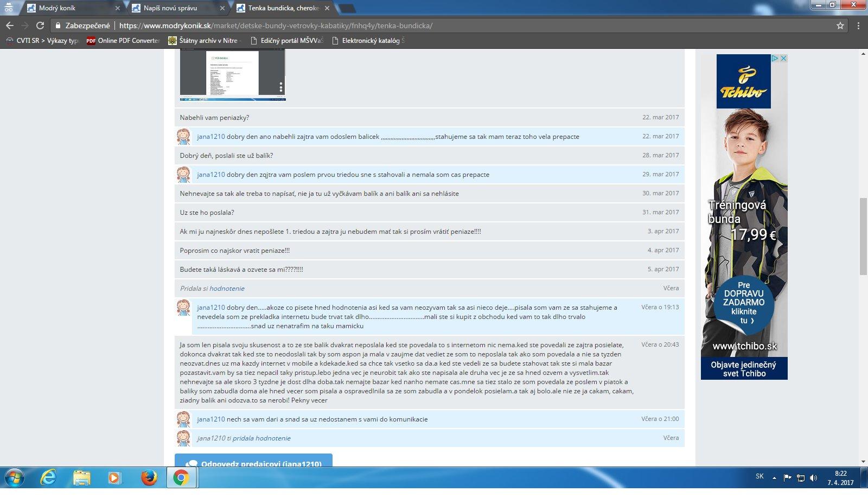Click the address bar URL
Viewport: 868px width, 498px height.
pos(276,25)
